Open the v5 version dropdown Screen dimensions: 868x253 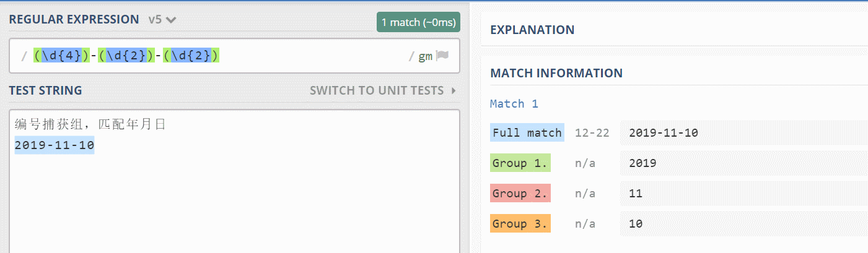pos(163,20)
